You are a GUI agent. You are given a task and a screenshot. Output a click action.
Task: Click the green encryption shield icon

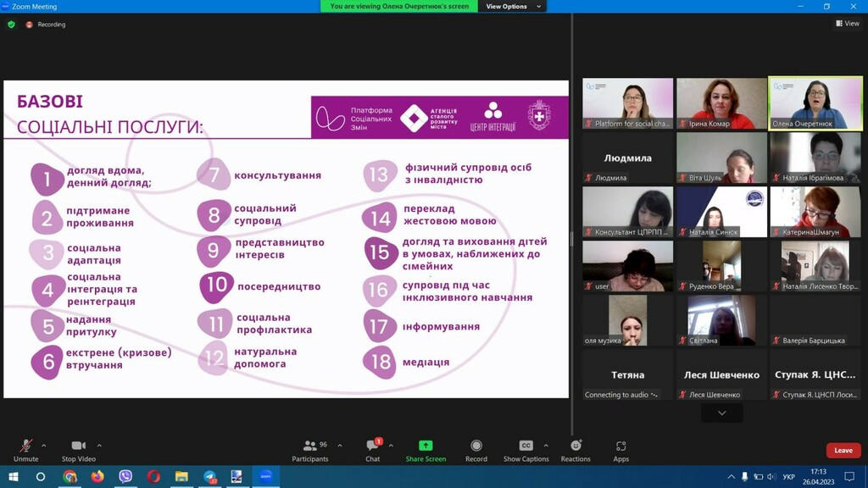point(11,25)
